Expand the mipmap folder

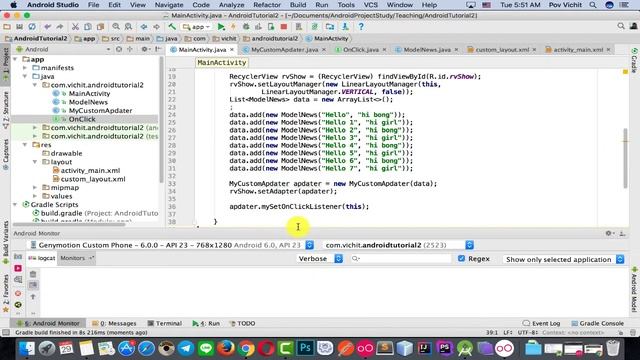(x=35, y=187)
